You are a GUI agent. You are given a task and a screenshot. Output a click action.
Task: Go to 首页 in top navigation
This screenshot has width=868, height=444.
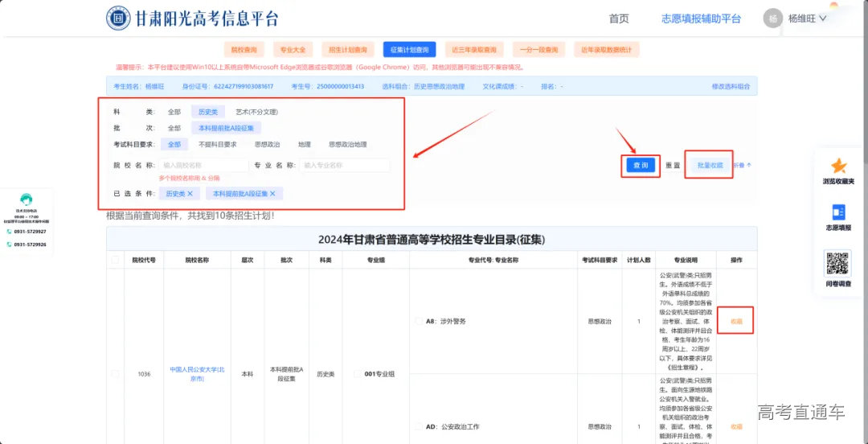pos(619,18)
